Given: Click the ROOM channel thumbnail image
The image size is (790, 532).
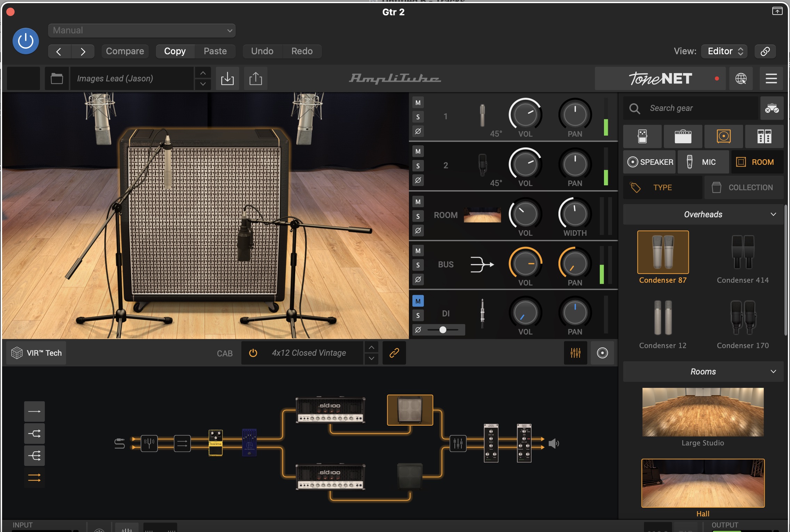Looking at the screenshot, I should click(482, 215).
